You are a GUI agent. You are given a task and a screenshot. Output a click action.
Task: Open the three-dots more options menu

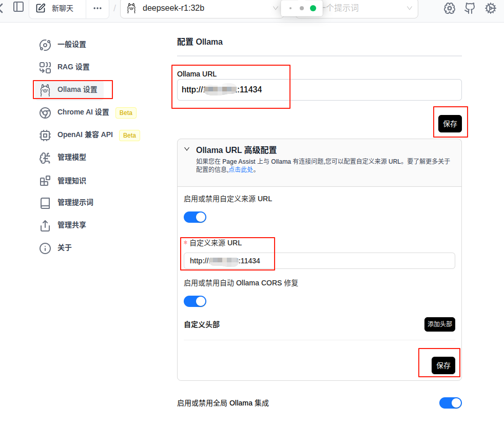98,8
